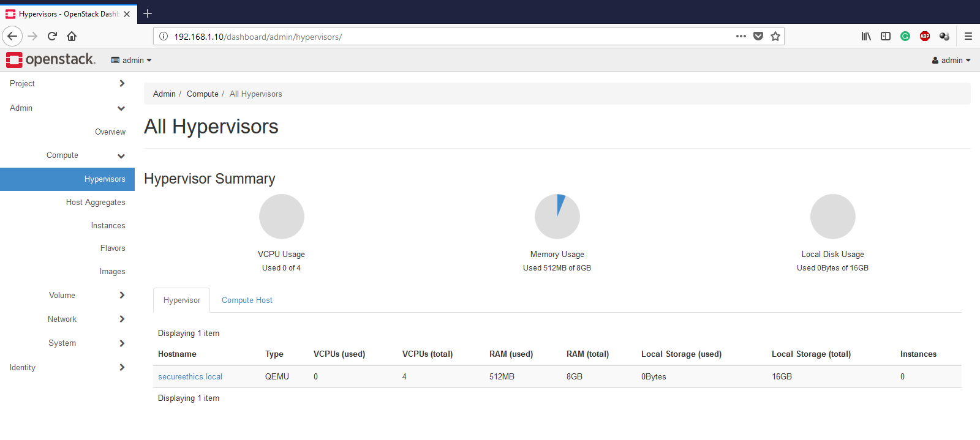980x440 pixels.
Task: Open the admin project dropdown
Action: (131, 60)
